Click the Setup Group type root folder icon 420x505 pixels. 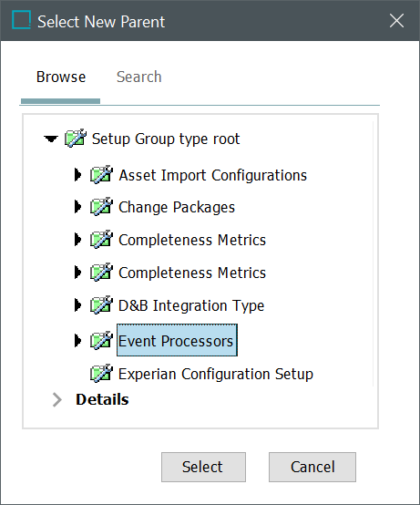76,139
